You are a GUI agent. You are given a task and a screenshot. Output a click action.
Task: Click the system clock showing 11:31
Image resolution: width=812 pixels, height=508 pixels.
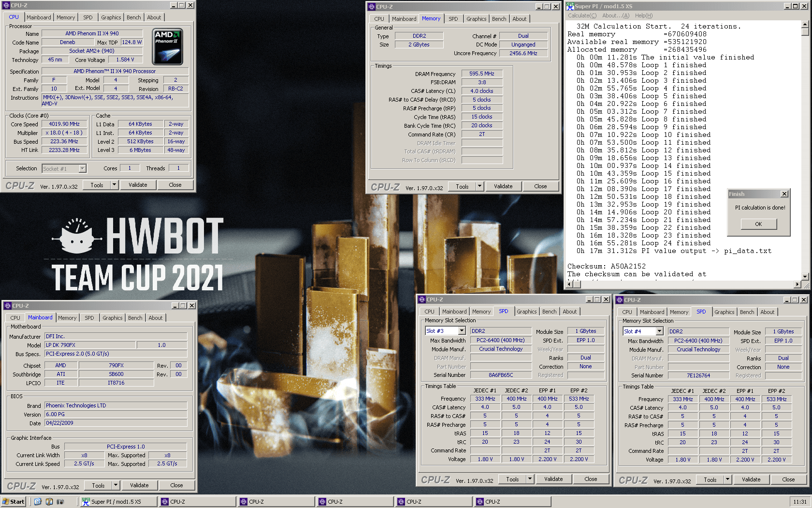(800, 502)
